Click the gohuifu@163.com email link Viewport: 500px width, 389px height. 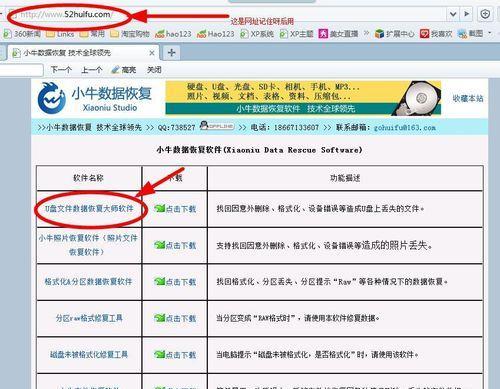[x=405, y=128]
